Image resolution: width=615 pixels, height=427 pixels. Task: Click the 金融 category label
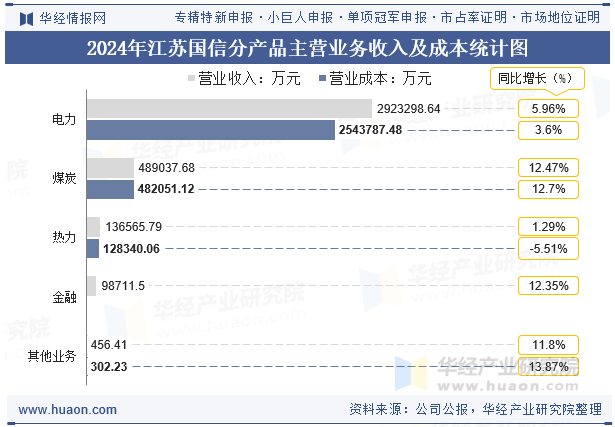(64, 297)
